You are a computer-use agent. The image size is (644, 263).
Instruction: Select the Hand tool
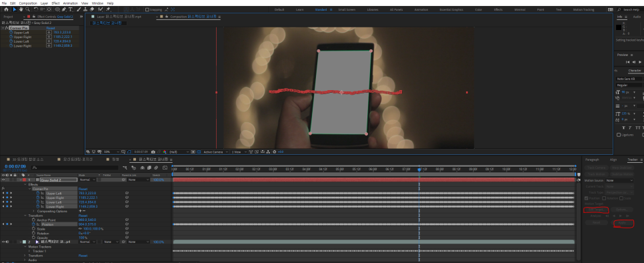(21, 9)
